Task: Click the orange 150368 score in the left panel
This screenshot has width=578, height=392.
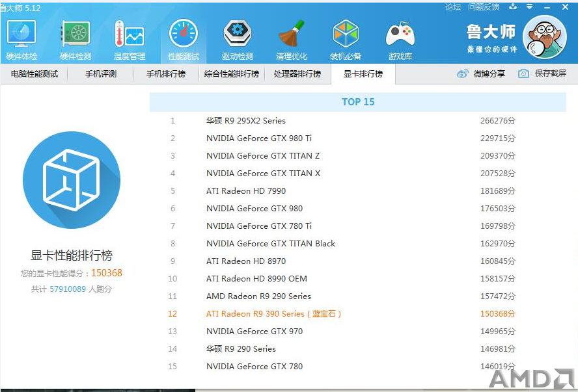Action: pyautogui.click(x=107, y=273)
